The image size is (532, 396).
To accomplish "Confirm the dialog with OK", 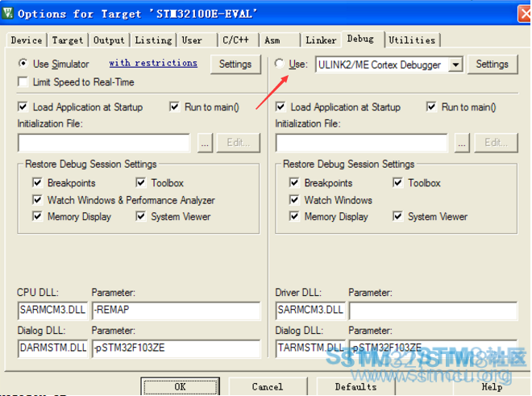I will coord(181,386).
